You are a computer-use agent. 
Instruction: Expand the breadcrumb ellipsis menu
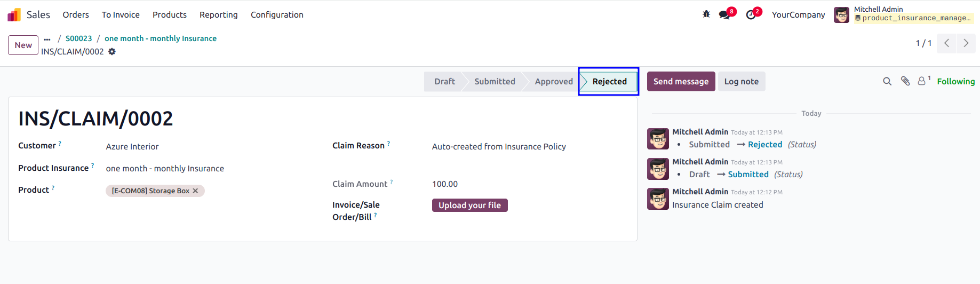click(x=47, y=39)
